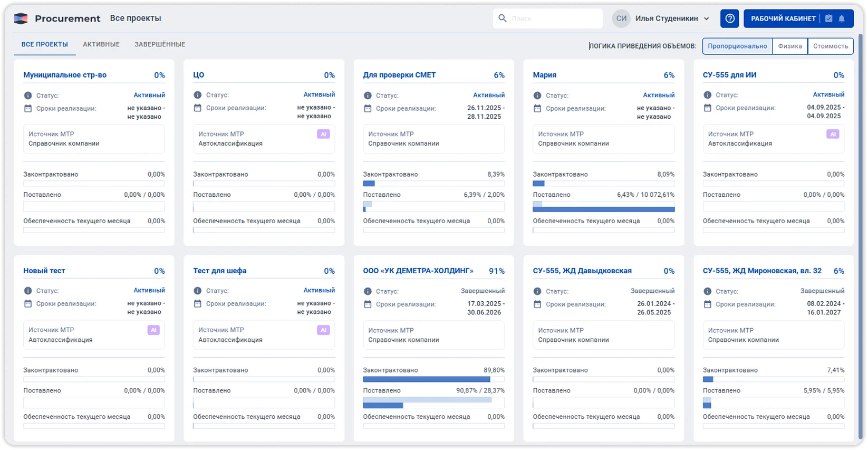Click calendar icon on Новый тест card
Screen dimensions: 868x450
pyautogui.click(x=28, y=304)
